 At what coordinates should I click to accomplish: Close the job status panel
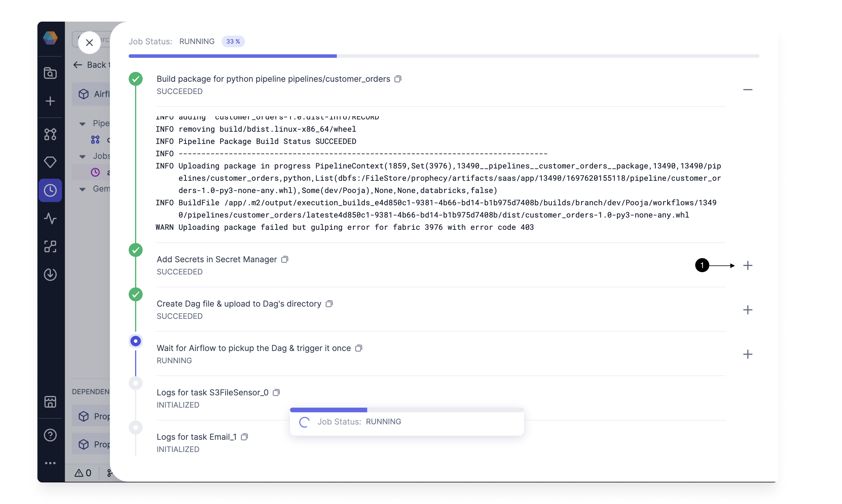click(89, 43)
